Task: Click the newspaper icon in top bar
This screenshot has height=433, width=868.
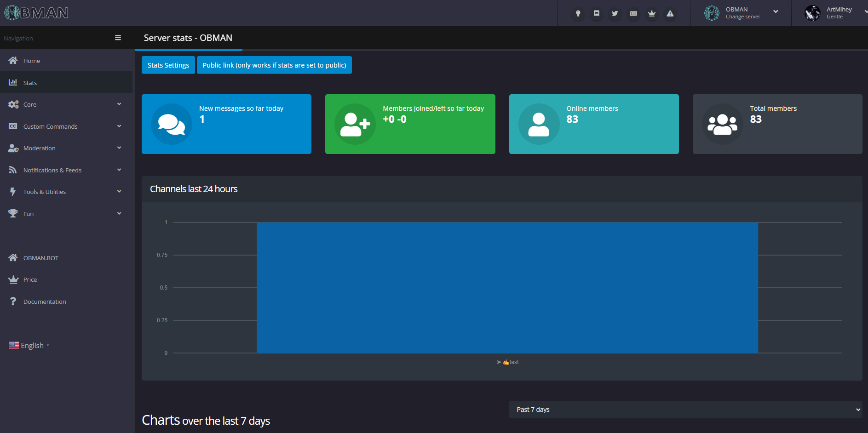Action: [633, 13]
